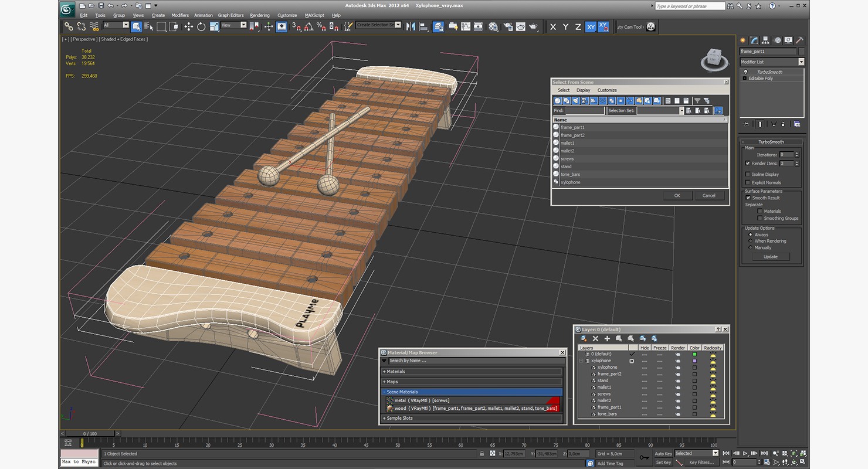Open the Material Editor icon
This screenshot has width=868, height=469.
pos(493,26)
